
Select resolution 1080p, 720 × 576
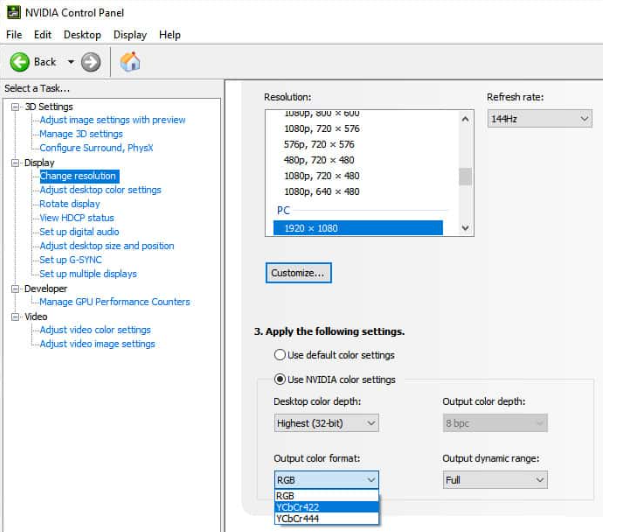pos(322,129)
